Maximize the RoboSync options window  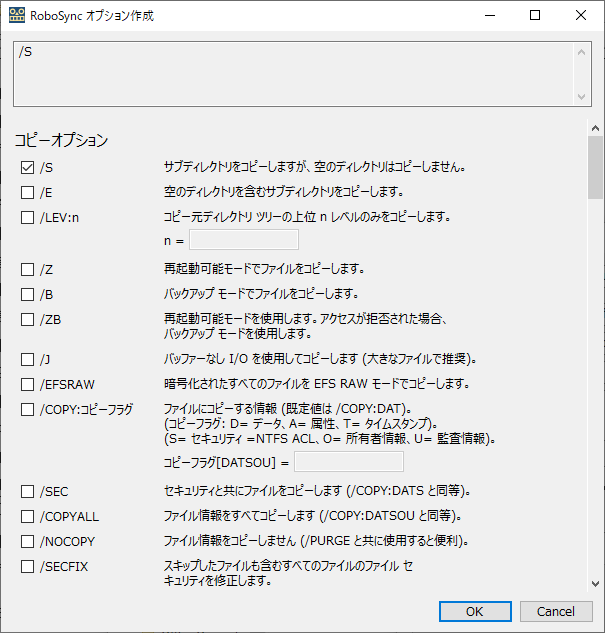(535, 15)
